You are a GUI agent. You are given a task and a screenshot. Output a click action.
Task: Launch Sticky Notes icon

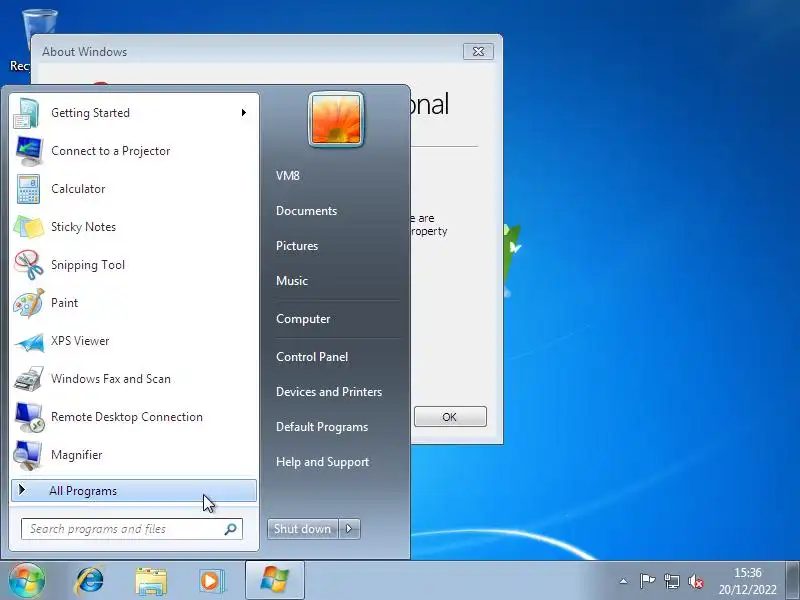29,227
